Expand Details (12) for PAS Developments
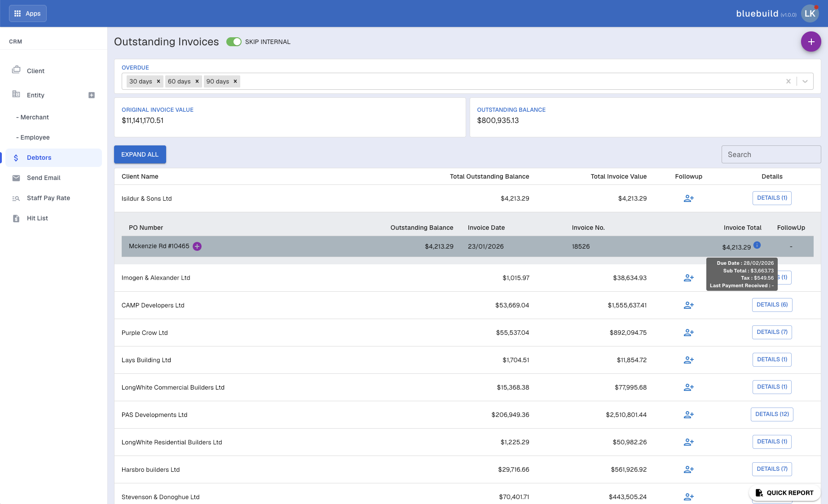Viewport: 828px width, 504px height. point(772,414)
